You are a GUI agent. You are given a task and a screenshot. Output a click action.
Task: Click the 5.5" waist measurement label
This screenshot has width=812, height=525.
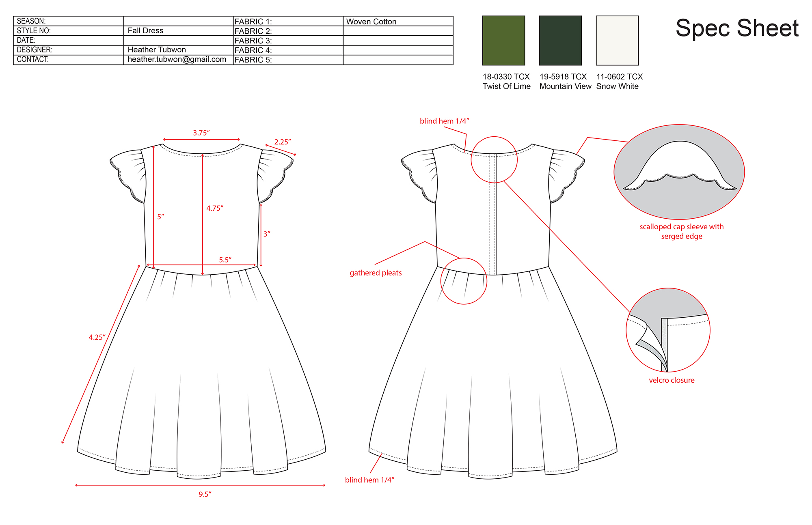[x=225, y=260]
